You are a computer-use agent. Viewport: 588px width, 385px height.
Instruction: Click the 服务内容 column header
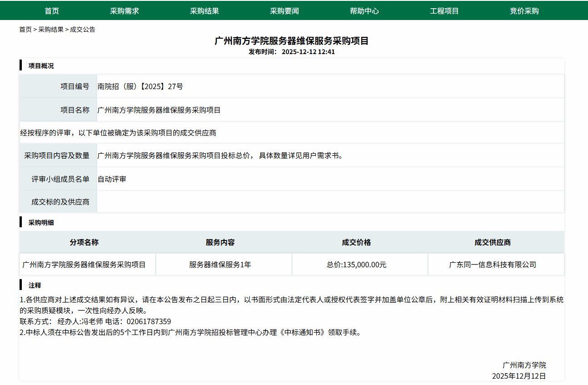click(x=220, y=242)
